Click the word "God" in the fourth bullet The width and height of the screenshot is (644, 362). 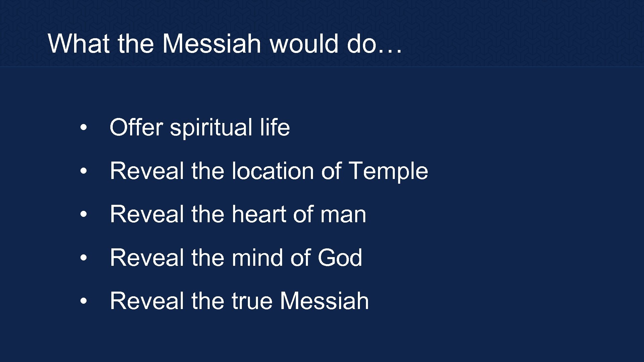click(340, 257)
